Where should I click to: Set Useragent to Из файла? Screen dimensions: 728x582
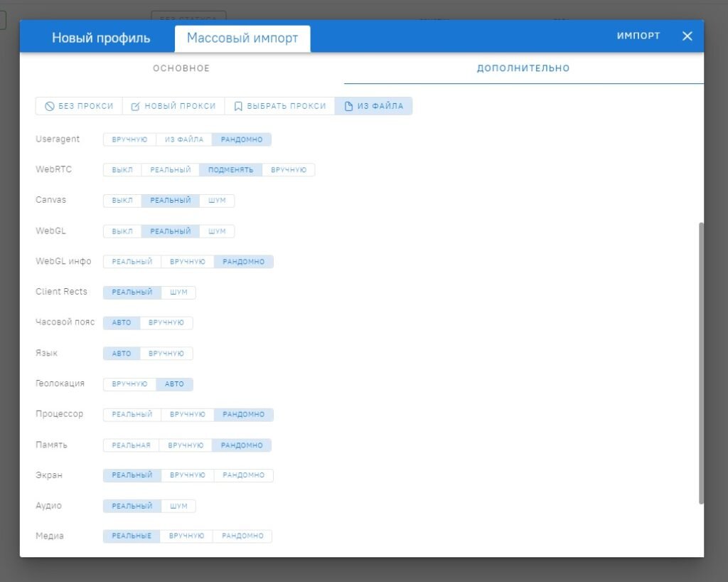184,139
